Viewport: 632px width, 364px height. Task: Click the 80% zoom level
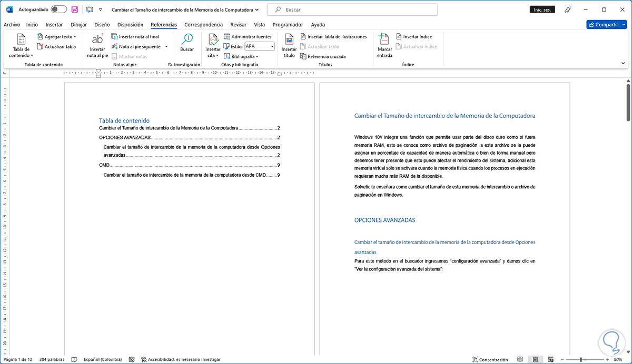pos(618,359)
